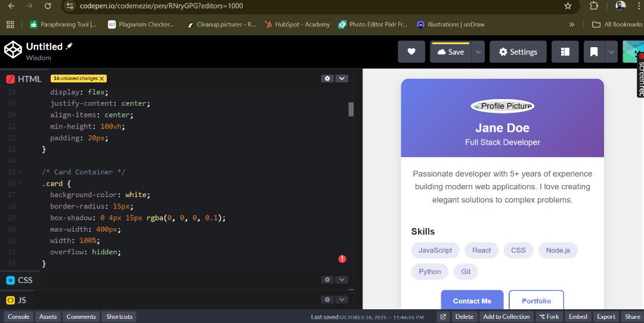Open site information icon in address bar
644x323 pixels.
click(x=70, y=6)
